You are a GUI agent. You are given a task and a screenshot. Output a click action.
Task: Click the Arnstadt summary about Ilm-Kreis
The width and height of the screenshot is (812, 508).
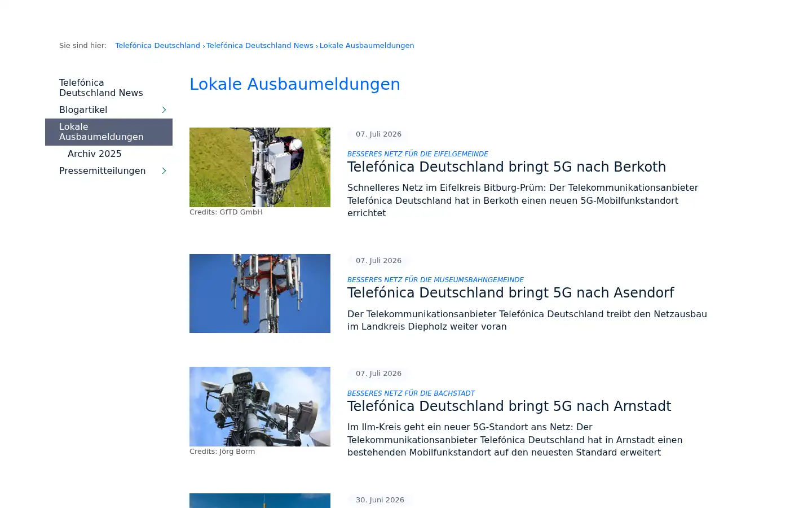click(x=515, y=440)
